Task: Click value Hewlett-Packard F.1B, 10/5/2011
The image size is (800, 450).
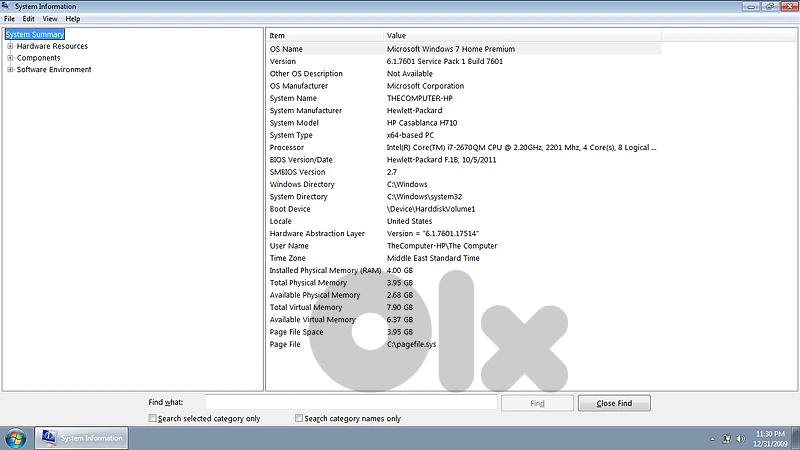Action: (441, 160)
